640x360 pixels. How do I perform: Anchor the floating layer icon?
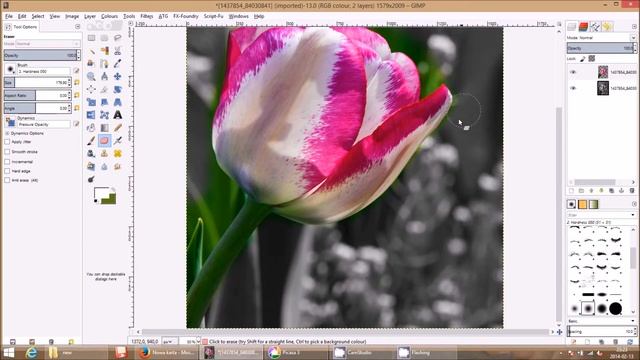click(x=621, y=191)
